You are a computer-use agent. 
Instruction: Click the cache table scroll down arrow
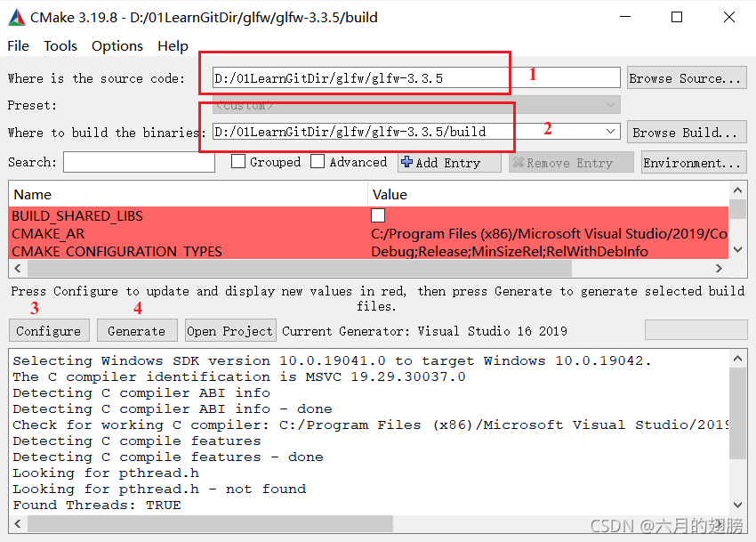(737, 249)
